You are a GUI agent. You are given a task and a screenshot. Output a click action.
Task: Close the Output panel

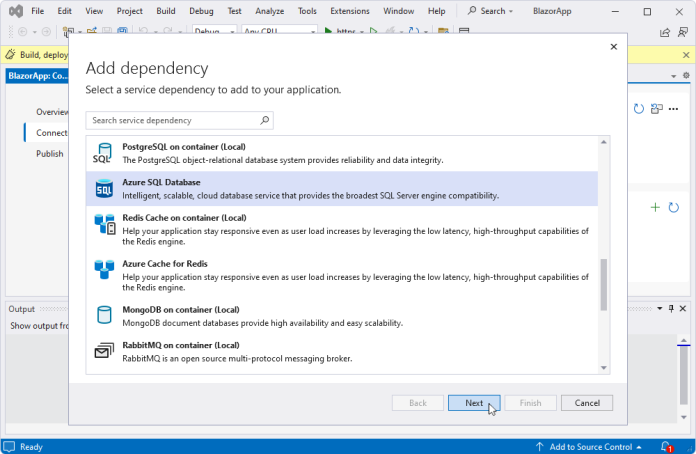coord(683,308)
